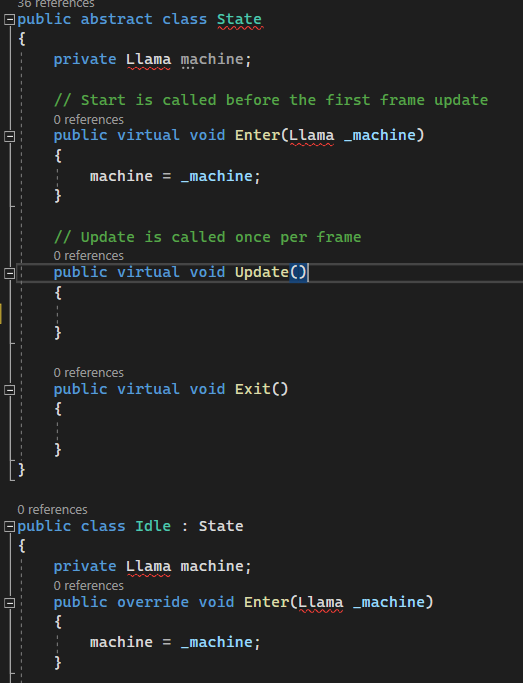This screenshot has width=523, height=683.
Task: Open 0 references CodeLens above override Enter
Action: click(x=88, y=585)
